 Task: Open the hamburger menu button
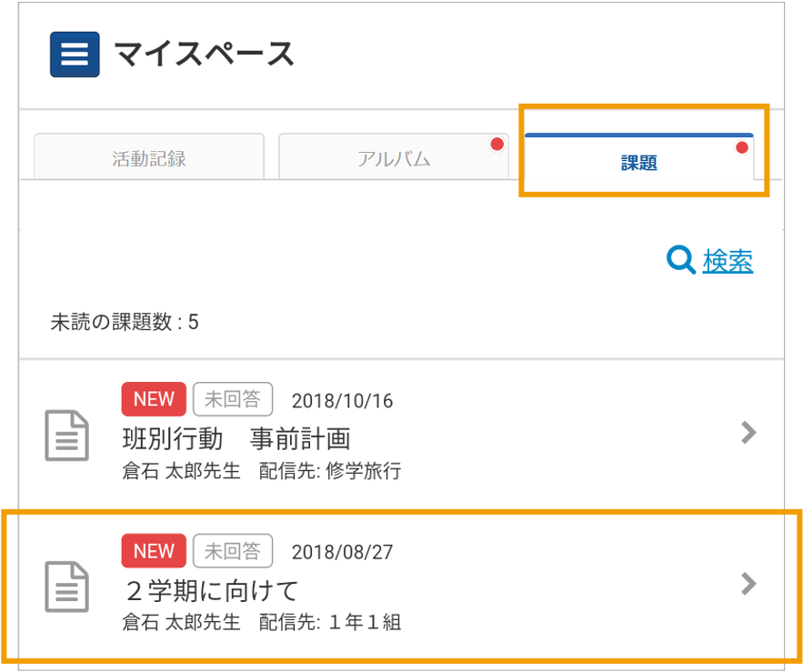[x=75, y=55]
